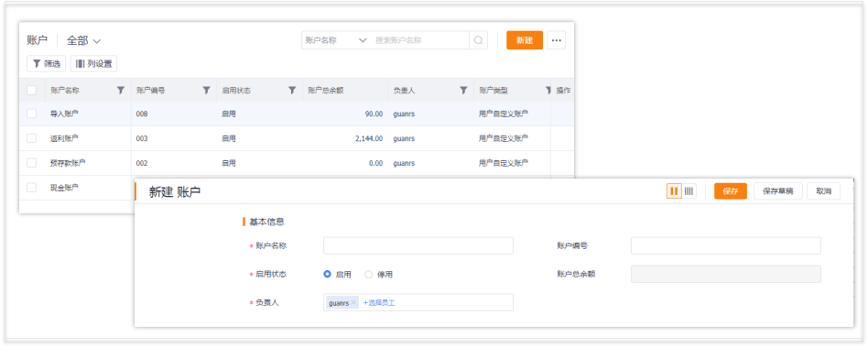
Task: Focus the 账户名称 form input field
Action: coord(418,245)
